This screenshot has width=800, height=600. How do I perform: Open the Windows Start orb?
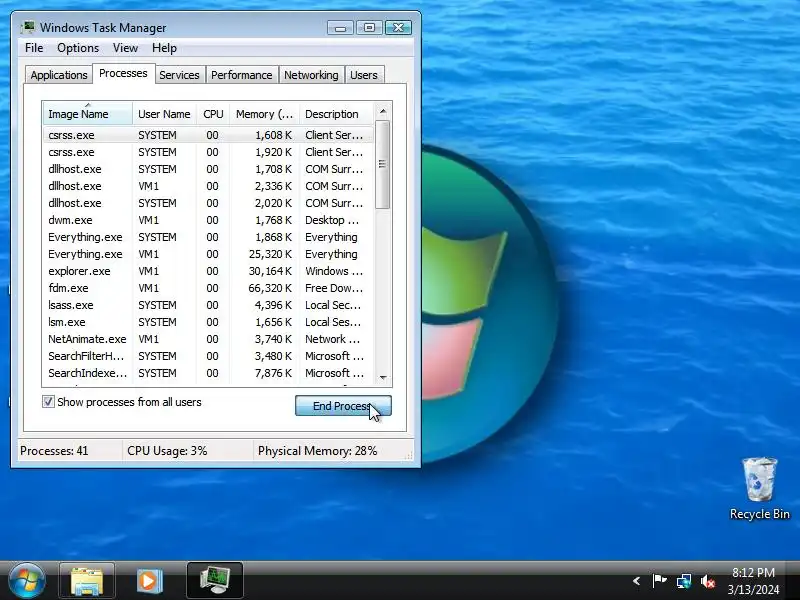(x=27, y=581)
